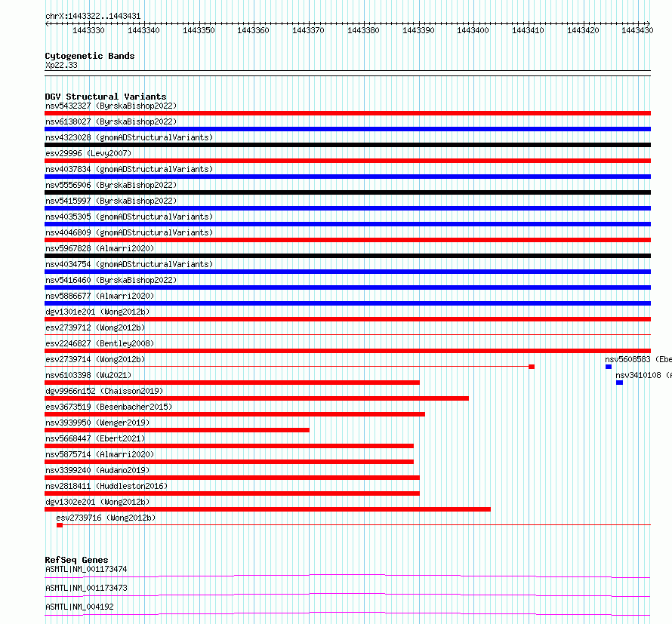
Task: Click esv29996 (Levy2007) variant label
Action: (x=88, y=153)
